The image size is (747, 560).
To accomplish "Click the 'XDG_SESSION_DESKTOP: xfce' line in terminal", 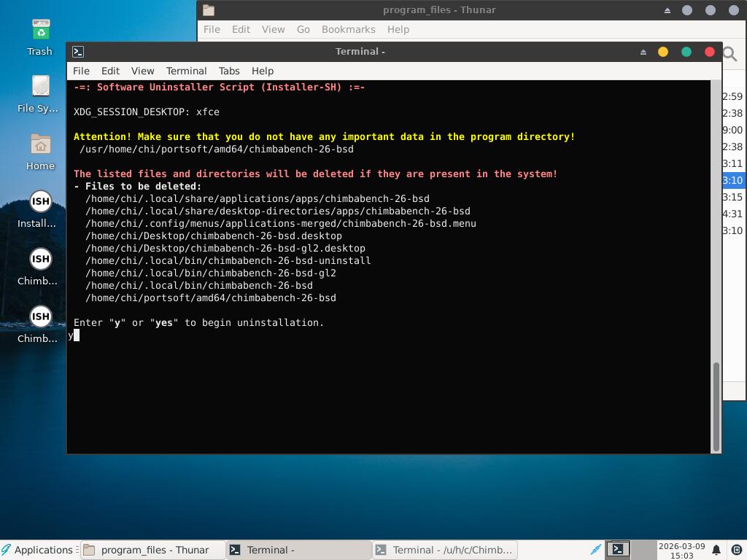I will (147, 112).
